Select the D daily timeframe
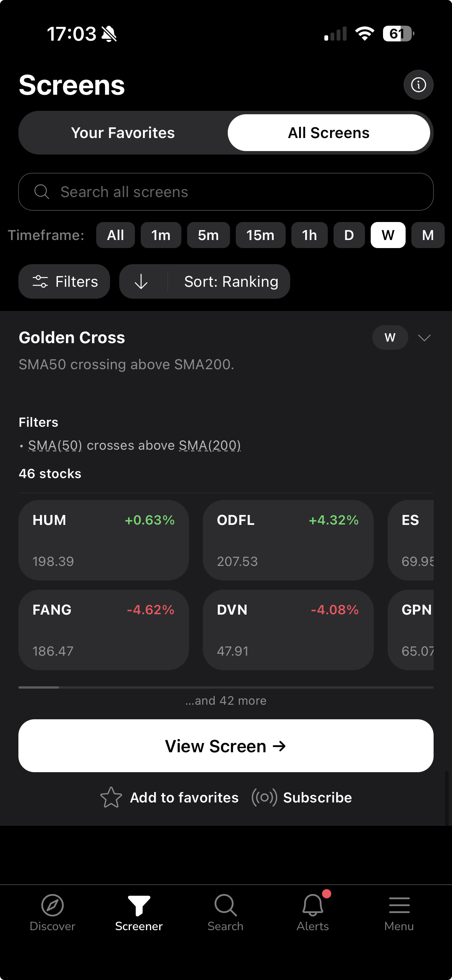452x980 pixels. click(348, 235)
